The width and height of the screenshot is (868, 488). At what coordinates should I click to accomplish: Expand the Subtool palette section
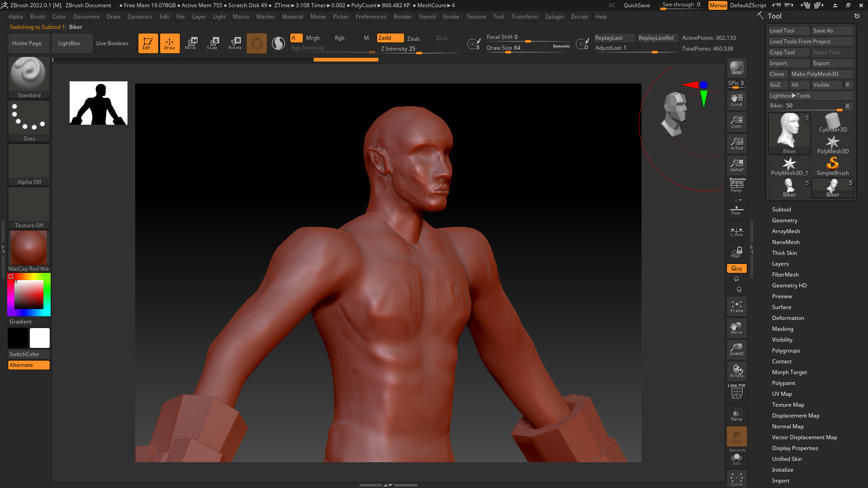[781, 210]
